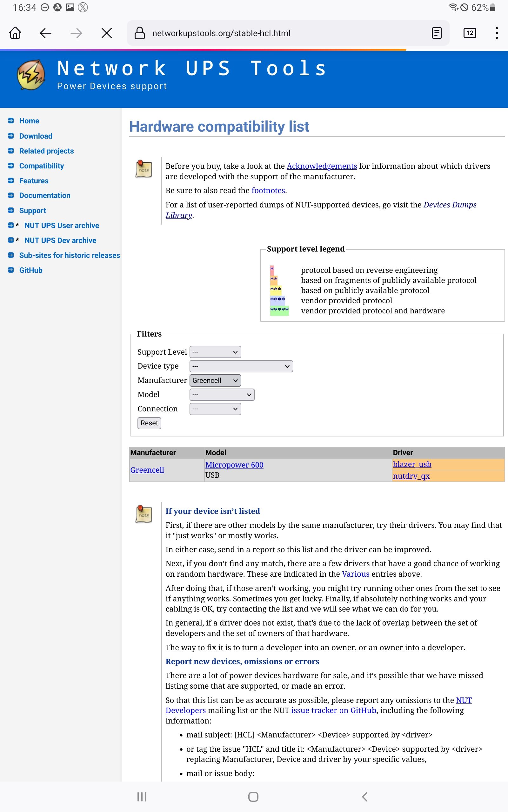Expand the Device type dropdown
The image size is (508, 812).
pos(241,366)
